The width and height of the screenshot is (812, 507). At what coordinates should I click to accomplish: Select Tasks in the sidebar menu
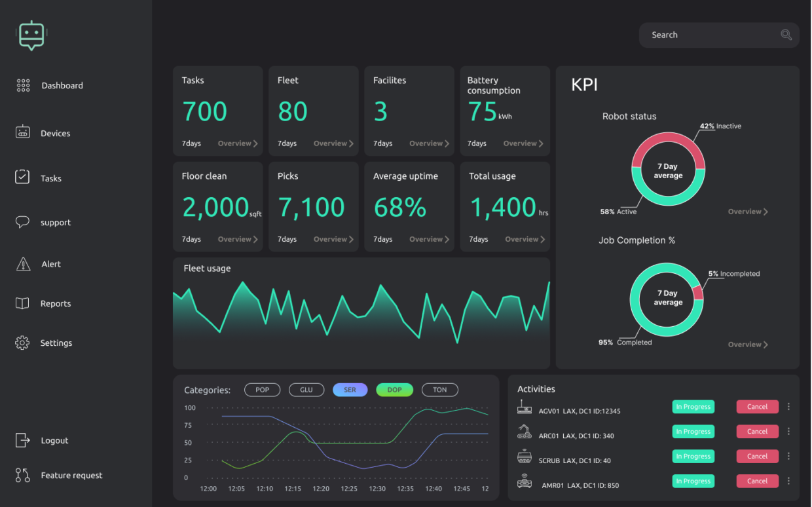(x=23, y=177)
